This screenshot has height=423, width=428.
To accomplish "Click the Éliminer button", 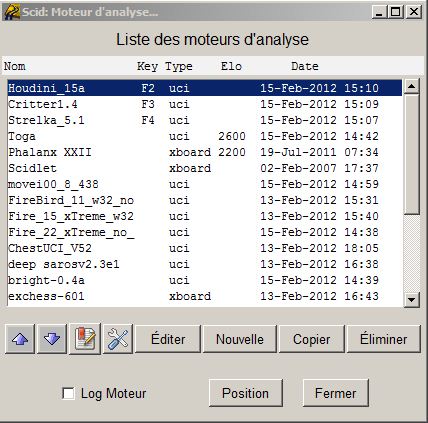I will point(383,339).
